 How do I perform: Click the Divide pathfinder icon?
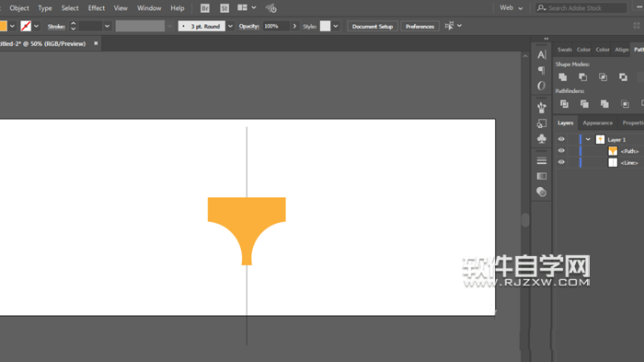[564, 104]
